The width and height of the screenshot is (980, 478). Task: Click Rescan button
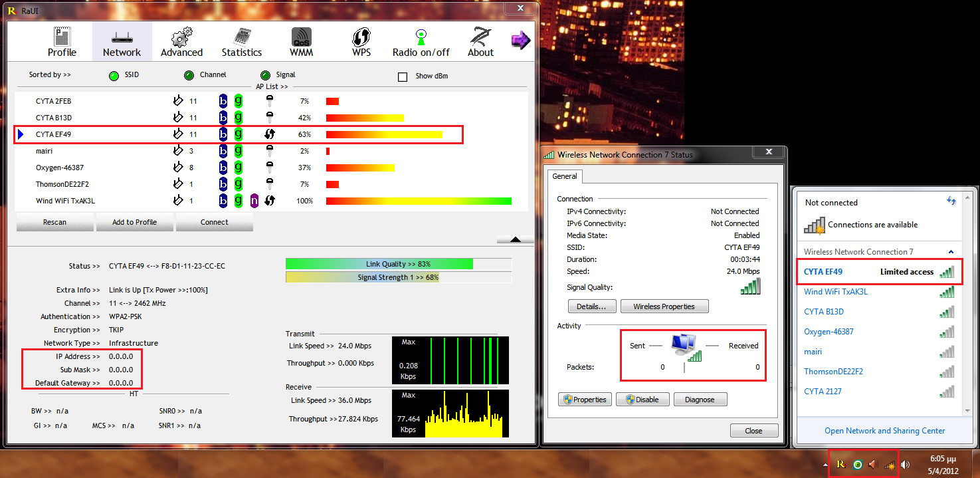pos(54,222)
